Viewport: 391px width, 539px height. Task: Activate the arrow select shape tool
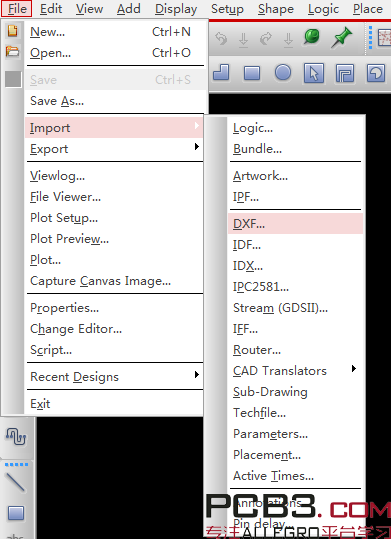click(x=314, y=73)
